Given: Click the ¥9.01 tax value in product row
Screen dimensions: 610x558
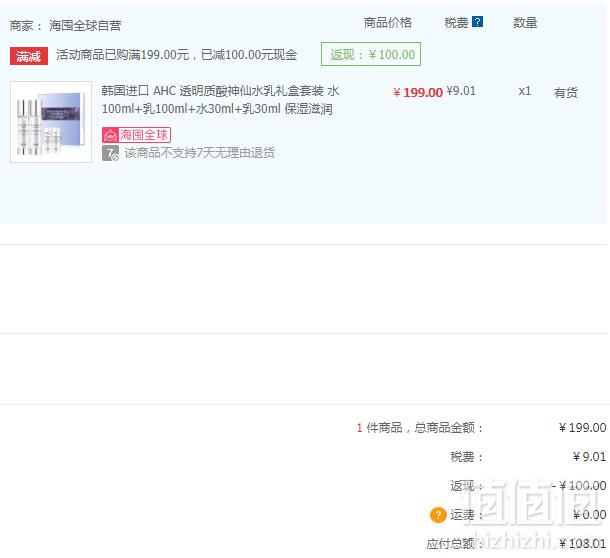Looking at the screenshot, I should (x=461, y=91).
